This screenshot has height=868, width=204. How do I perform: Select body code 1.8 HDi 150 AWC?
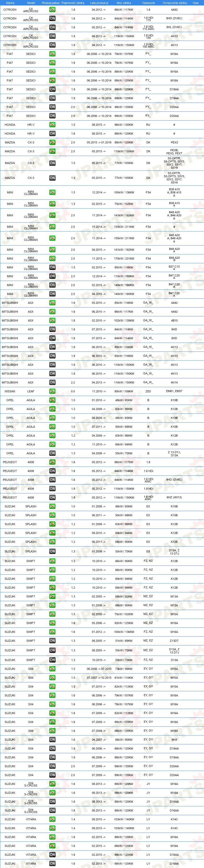148,45
